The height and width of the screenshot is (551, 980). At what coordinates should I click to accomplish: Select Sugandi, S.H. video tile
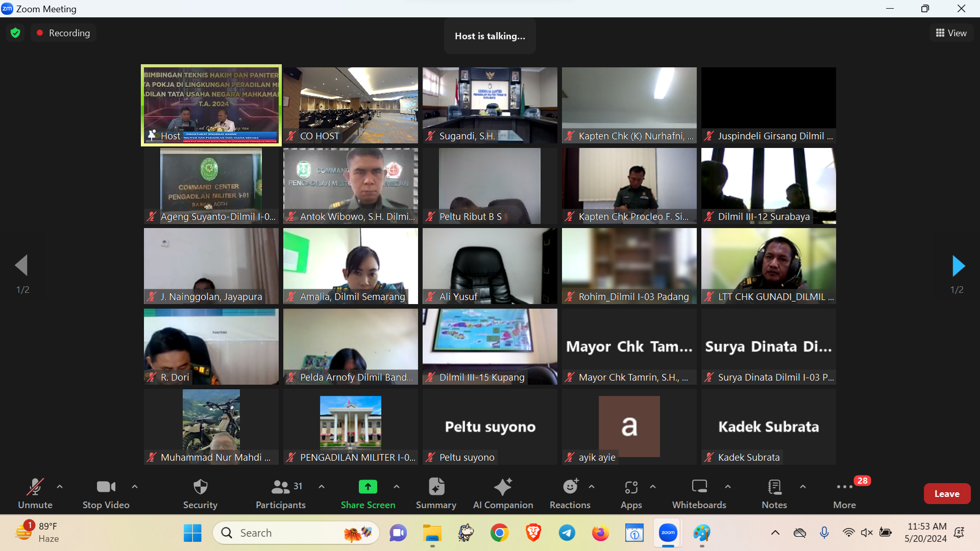tap(490, 106)
